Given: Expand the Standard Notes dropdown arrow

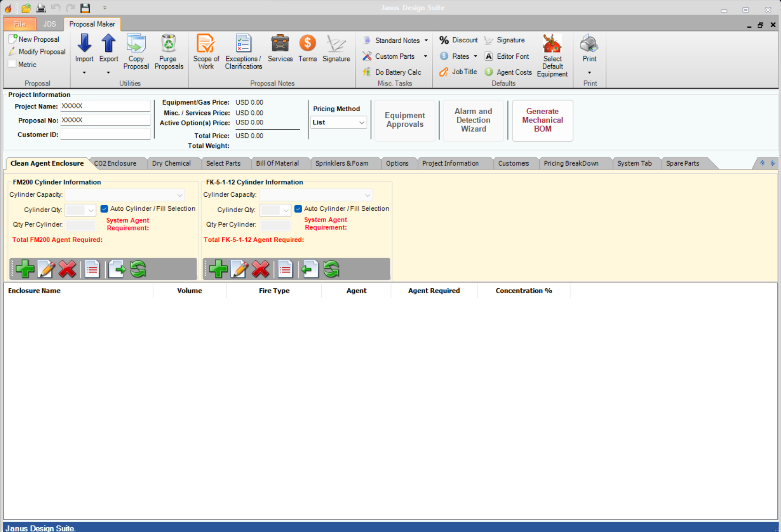Looking at the screenshot, I should tap(426, 40).
